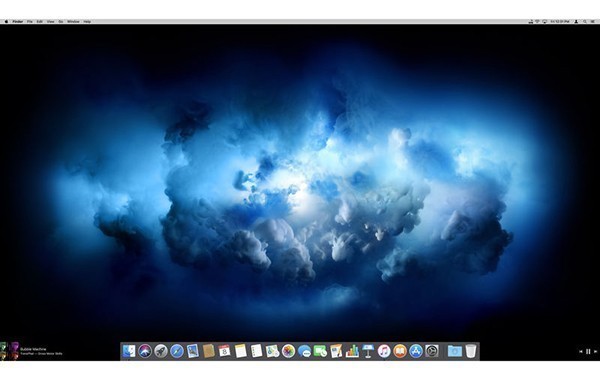Open Launchpad rocket icon
The image size is (600, 380).
click(x=161, y=351)
